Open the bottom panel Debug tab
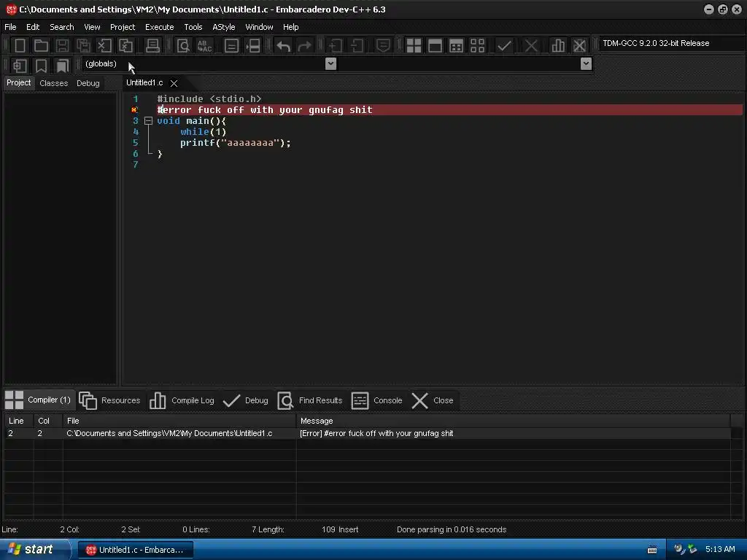The width and height of the screenshot is (747, 560). click(x=246, y=400)
